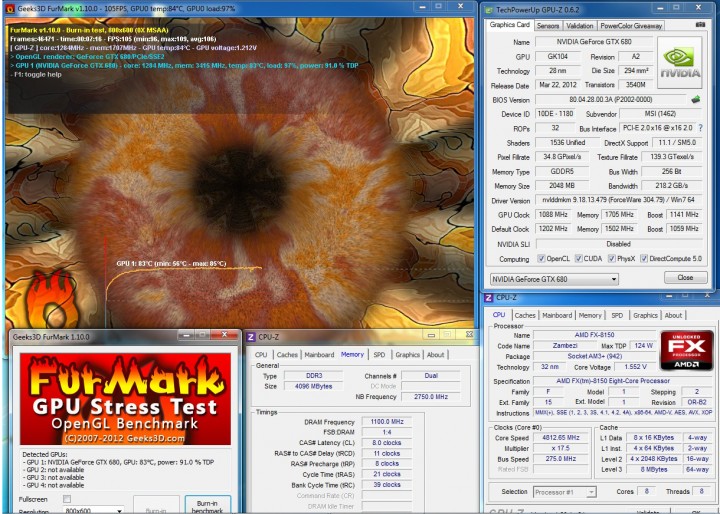720x514 pixels.
Task: Click the Memory Size 2048 MB value
Action: point(562,186)
